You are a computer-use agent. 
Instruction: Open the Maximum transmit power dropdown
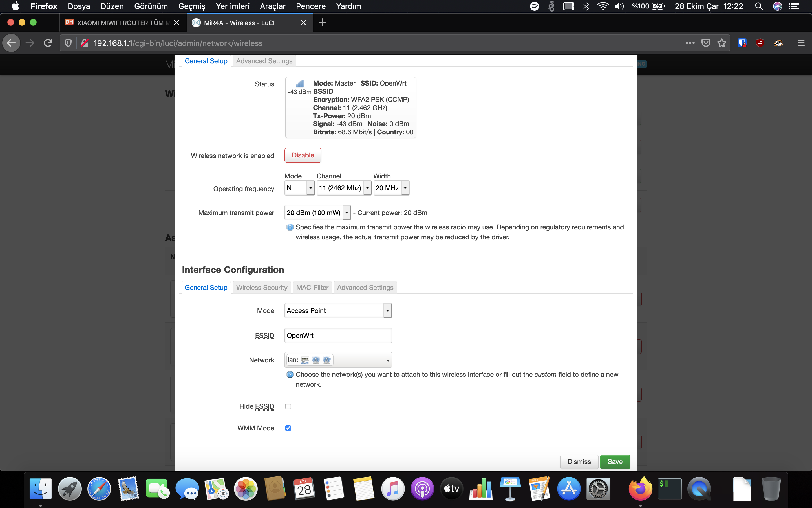click(x=317, y=213)
